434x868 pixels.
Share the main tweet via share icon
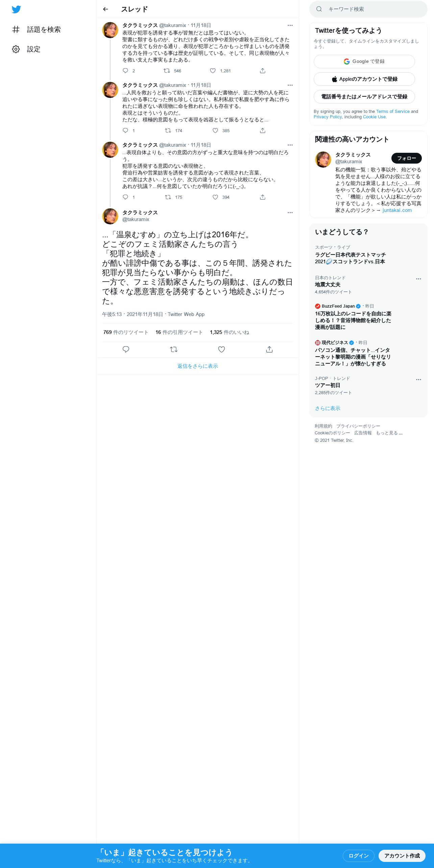pyautogui.click(x=269, y=349)
